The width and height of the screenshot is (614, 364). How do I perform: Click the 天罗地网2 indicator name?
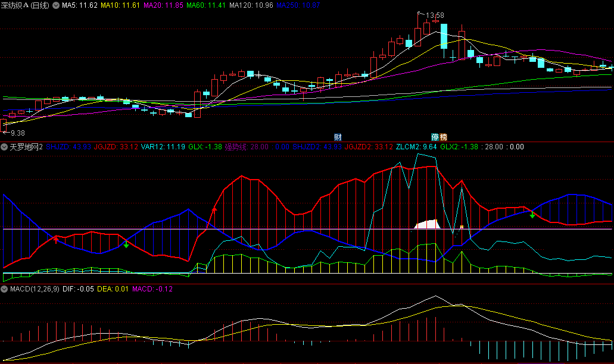point(26,147)
